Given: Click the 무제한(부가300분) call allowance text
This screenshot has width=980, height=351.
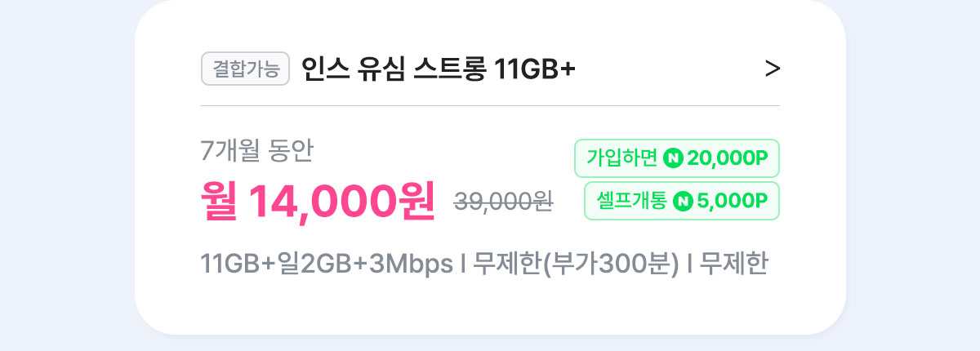Looking at the screenshot, I should (x=577, y=265).
